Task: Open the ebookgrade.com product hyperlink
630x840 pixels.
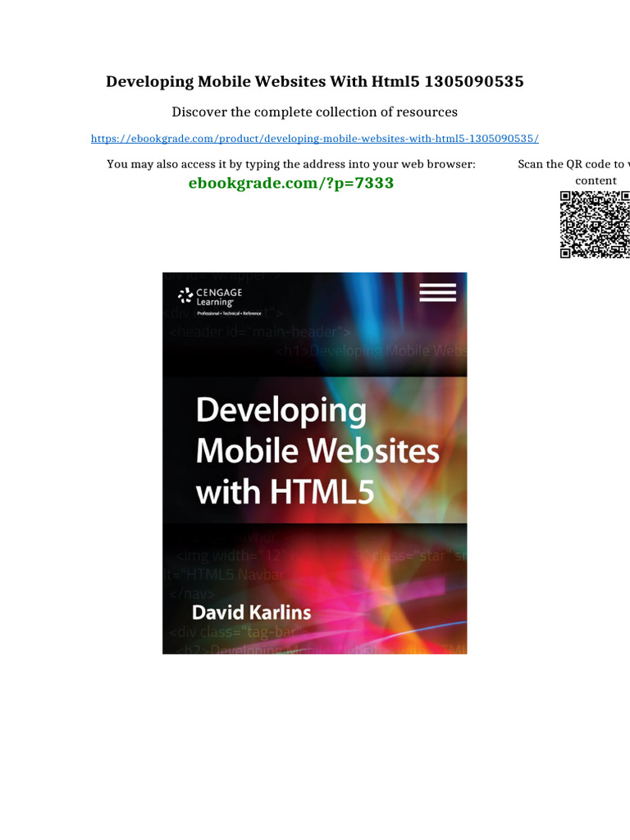Action: coord(314,138)
